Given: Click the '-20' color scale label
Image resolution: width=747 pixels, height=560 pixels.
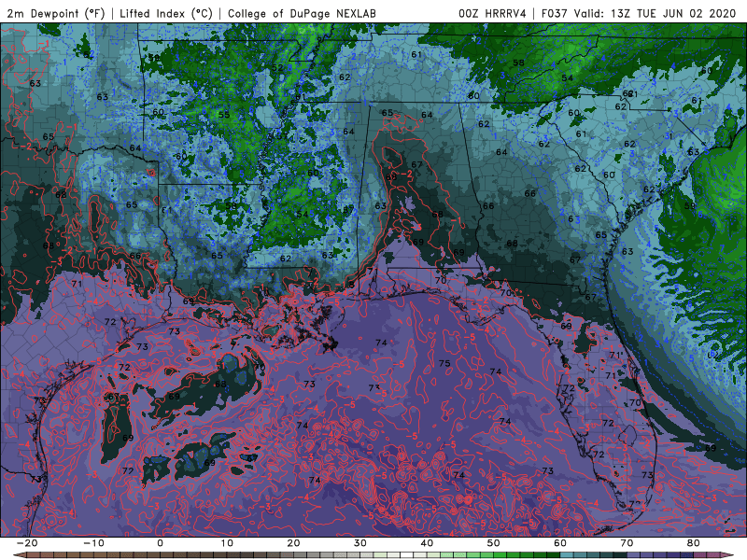Looking at the screenshot, I should tap(27, 543).
